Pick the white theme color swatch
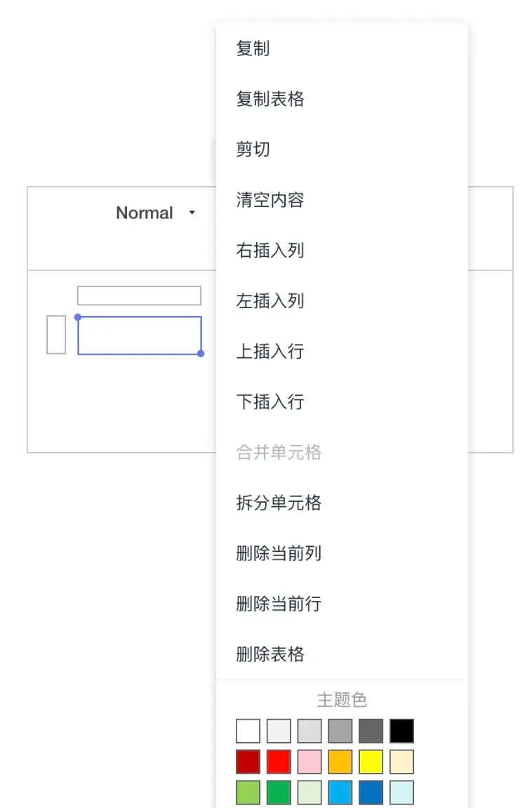Viewport: 532px width, 808px height. [248, 731]
